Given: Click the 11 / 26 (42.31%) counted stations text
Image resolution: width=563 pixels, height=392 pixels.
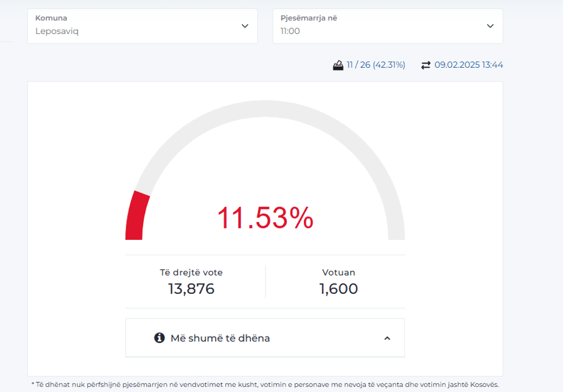Looking at the screenshot, I should pyautogui.click(x=376, y=65).
